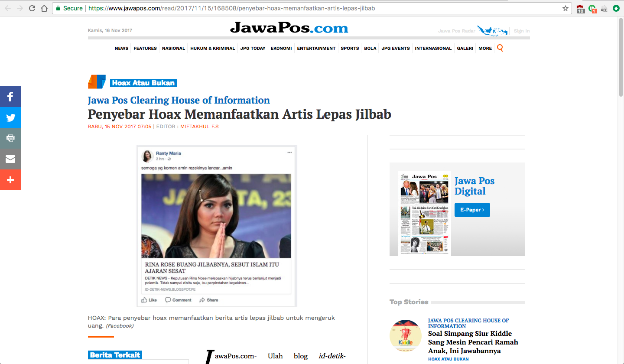Click the browser address bar URL

coord(232,8)
